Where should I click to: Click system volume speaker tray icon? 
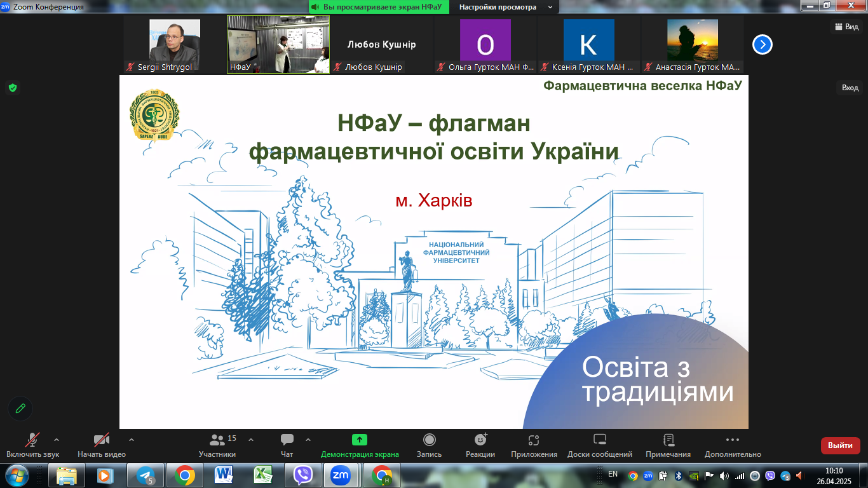click(x=724, y=475)
